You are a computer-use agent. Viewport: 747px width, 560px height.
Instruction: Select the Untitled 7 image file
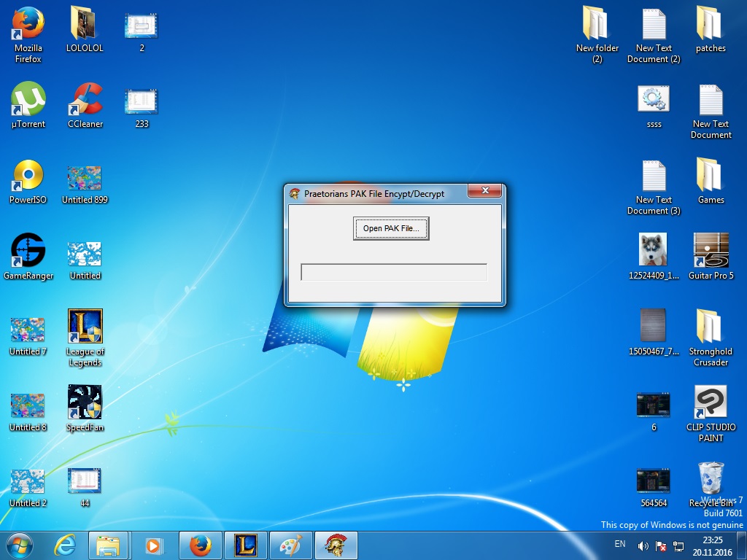[x=28, y=336]
